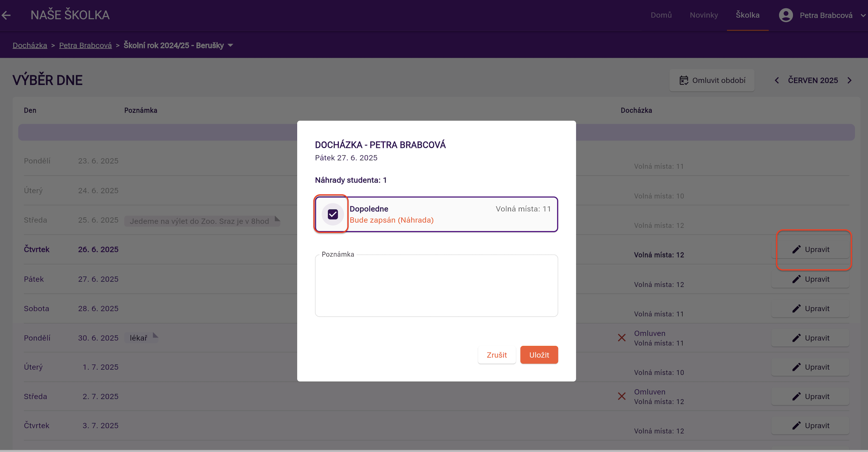Click red X icon for Pondělí 30. 6.
Screen dimensions: 868x452
622,338
